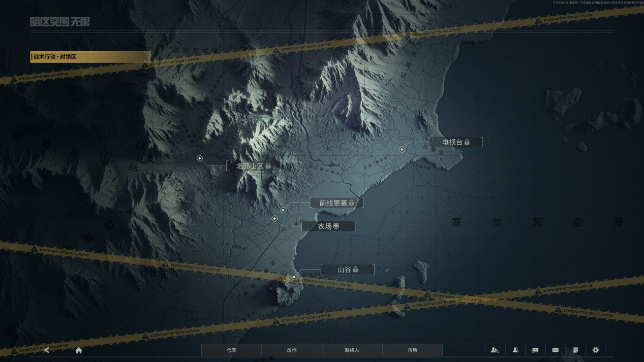644x362 pixels.
Task: Open the 改枪 tab
Action: coord(292,350)
